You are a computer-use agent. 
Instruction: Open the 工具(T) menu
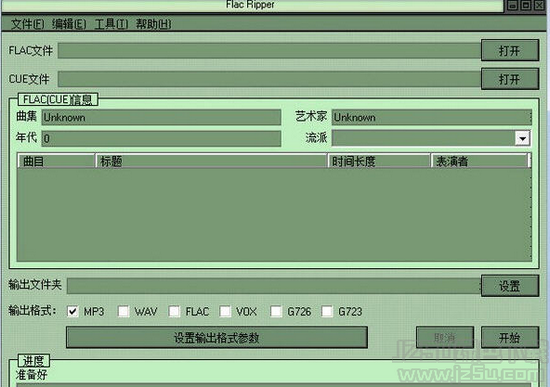(111, 24)
